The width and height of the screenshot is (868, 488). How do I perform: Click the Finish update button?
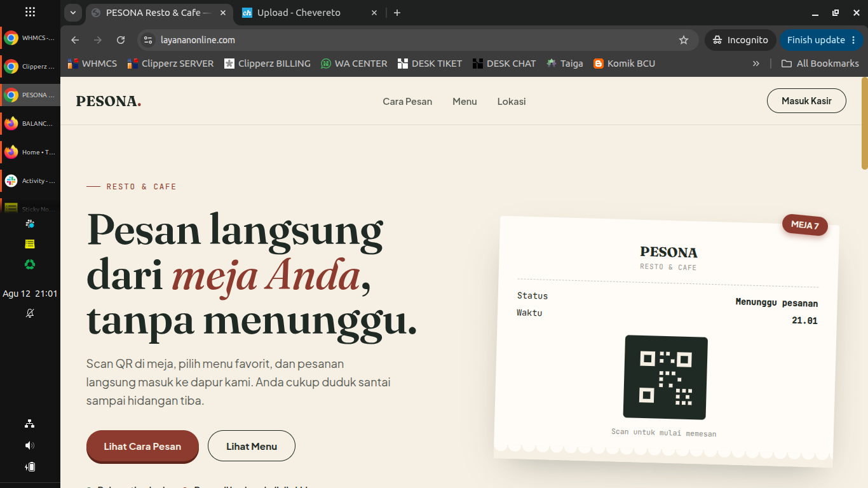[x=816, y=40]
